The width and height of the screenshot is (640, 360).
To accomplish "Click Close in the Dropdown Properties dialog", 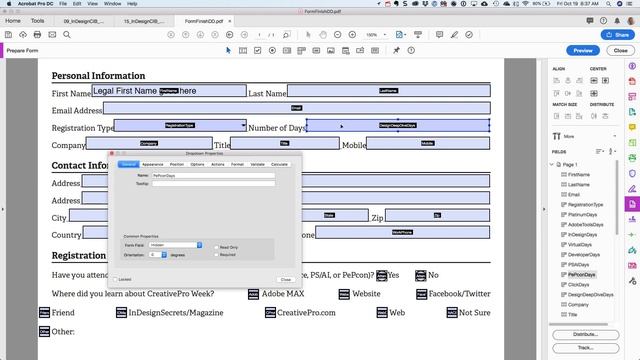I will click(286, 280).
